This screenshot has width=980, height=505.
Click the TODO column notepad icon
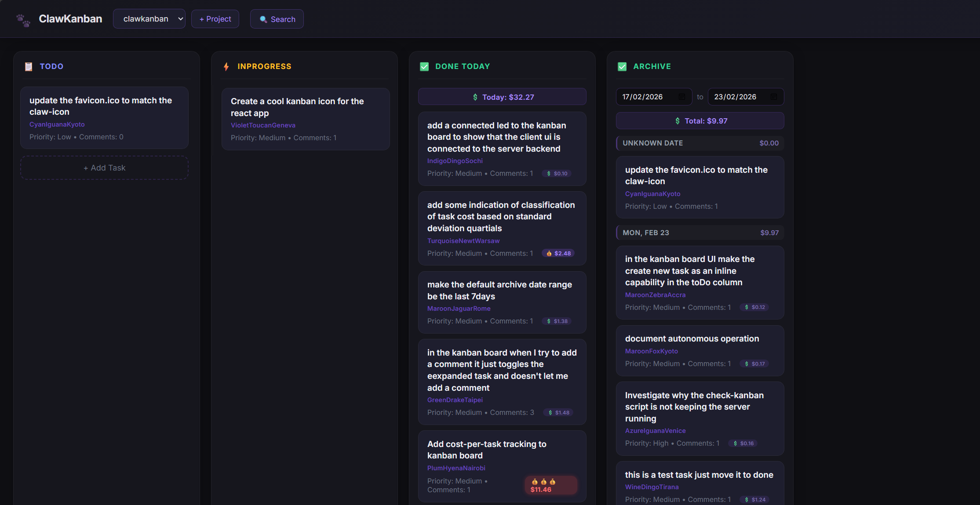[x=29, y=66]
